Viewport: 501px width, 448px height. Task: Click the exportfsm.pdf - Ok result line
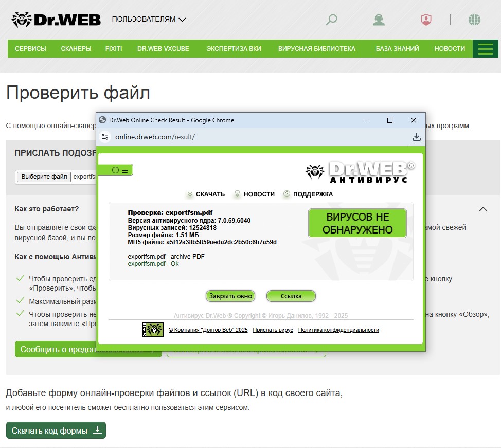pos(153,264)
